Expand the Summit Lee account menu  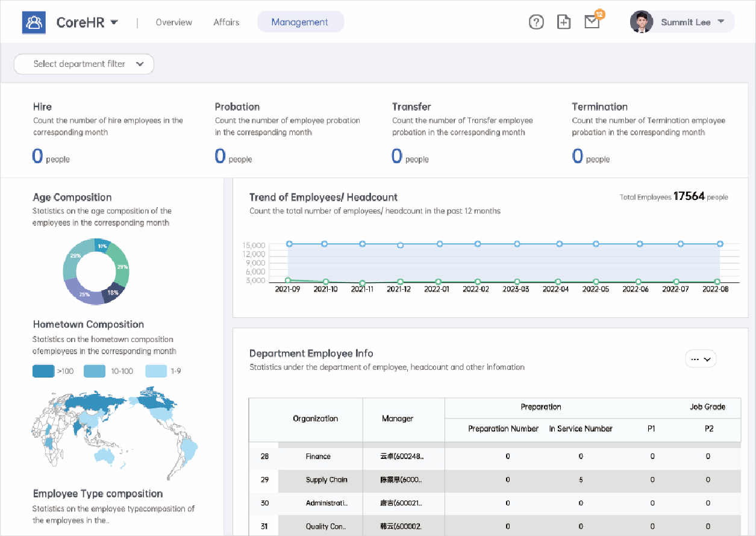(721, 22)
